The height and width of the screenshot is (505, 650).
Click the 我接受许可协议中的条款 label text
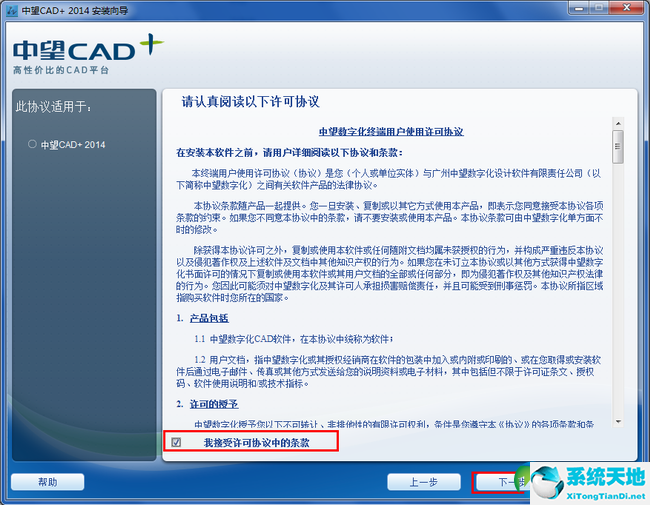257,443
